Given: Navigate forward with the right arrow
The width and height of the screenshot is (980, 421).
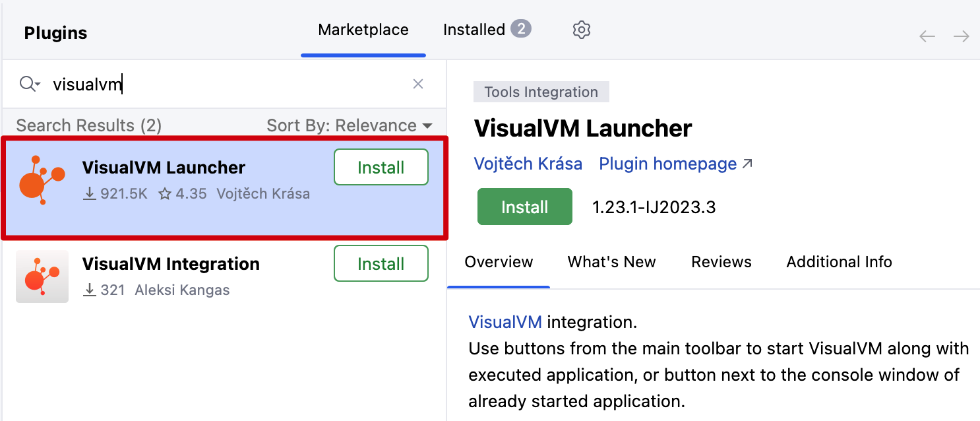Looking at the screenshot, I should [962, 36].
